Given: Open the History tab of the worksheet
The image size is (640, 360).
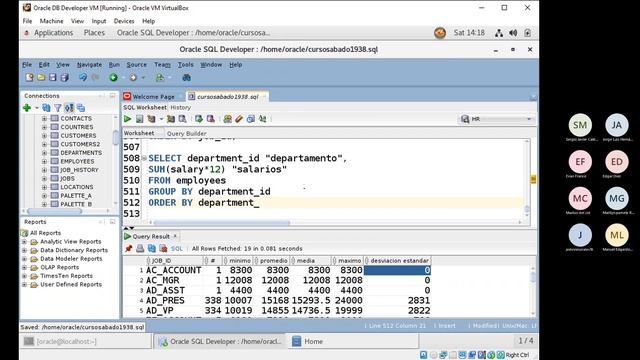Looking at the screenshot, I should click(x=180, y=107).
